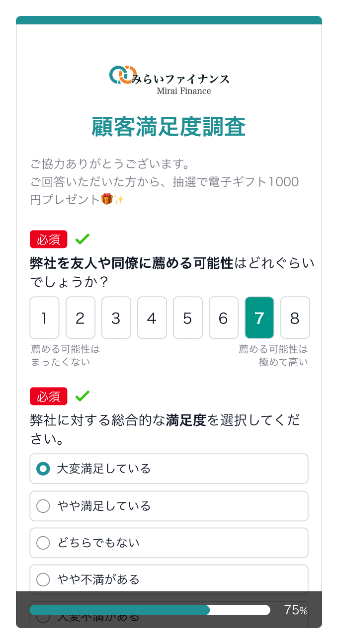Click rating 2 in the scale row
Image resolution: width=338 pixels, height=644 pixels.
coord(80,318)
